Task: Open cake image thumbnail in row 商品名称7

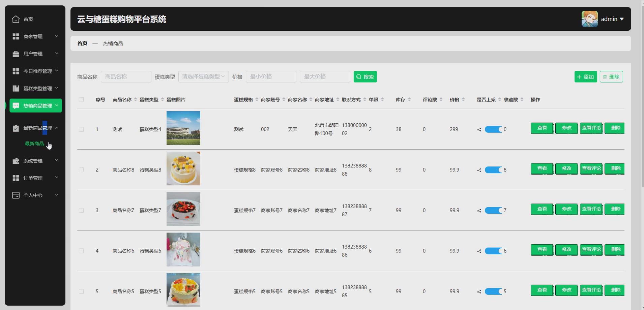Action: click(x=183, y=209)
